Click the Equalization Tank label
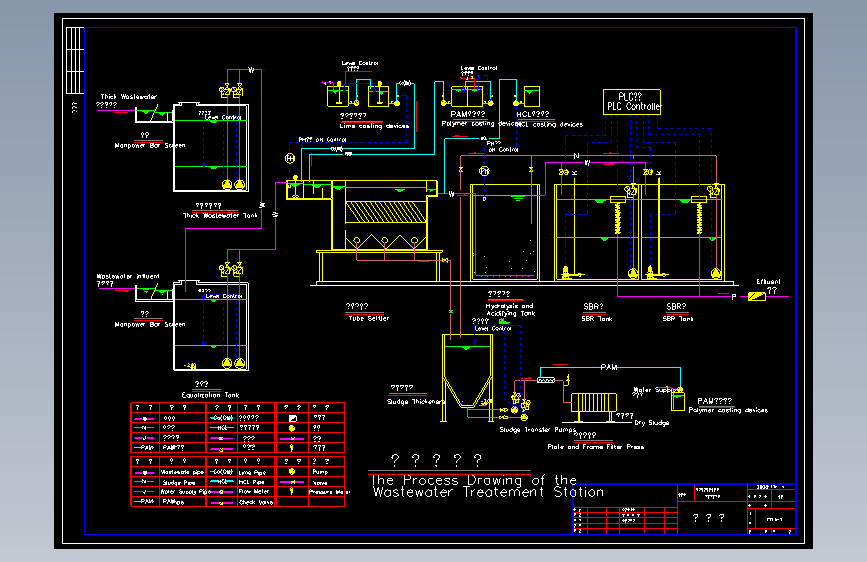Screen dimensions: 867x562 click(211, 395)
